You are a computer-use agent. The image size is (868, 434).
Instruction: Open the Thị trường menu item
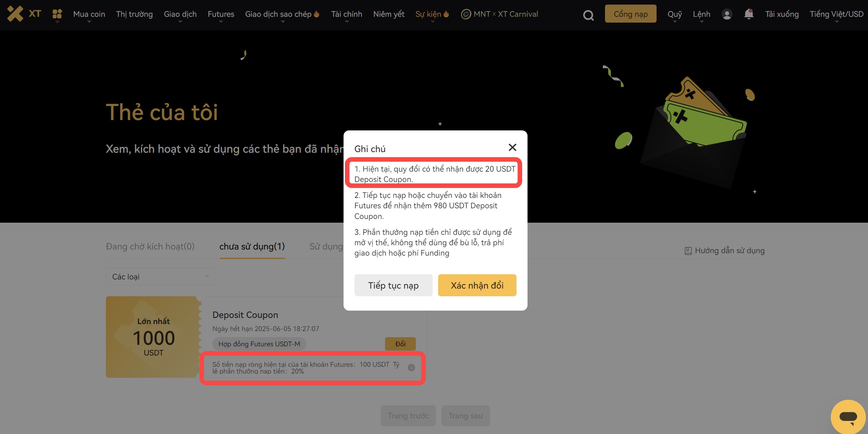coord(134,14)
